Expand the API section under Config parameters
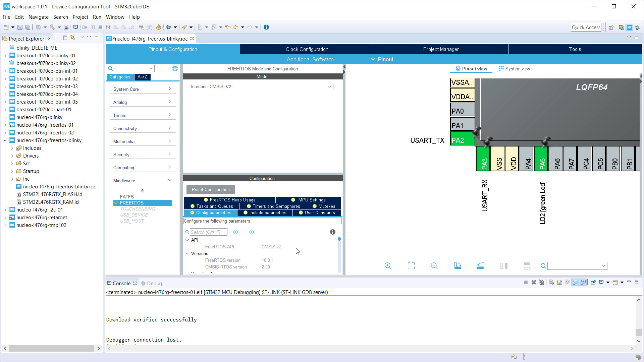 [187, 240]
